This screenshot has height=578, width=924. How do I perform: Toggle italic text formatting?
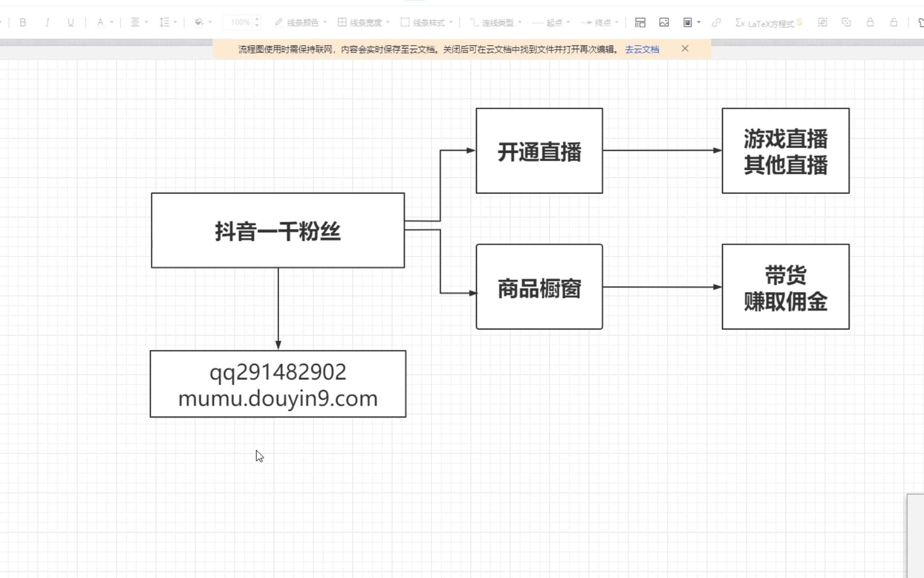(x=47, y=22)
